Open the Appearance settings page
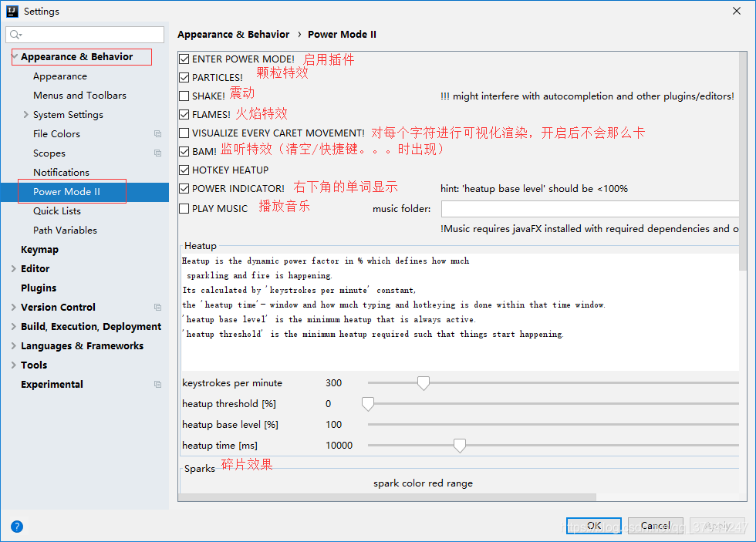 (x=60, y=76)
